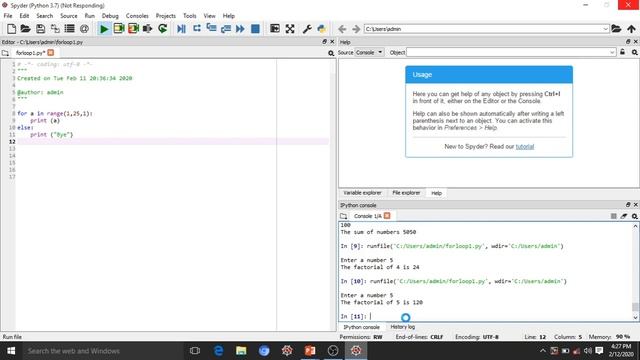Undock the Editor pane
This screenshot has height=360, width=640.
pos(324,42)
